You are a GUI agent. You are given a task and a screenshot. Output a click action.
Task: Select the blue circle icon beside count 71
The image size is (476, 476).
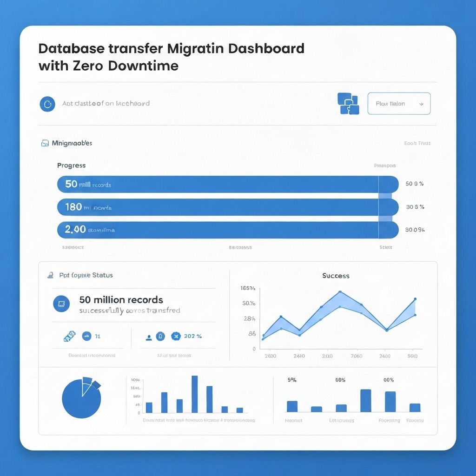(87, 336)
